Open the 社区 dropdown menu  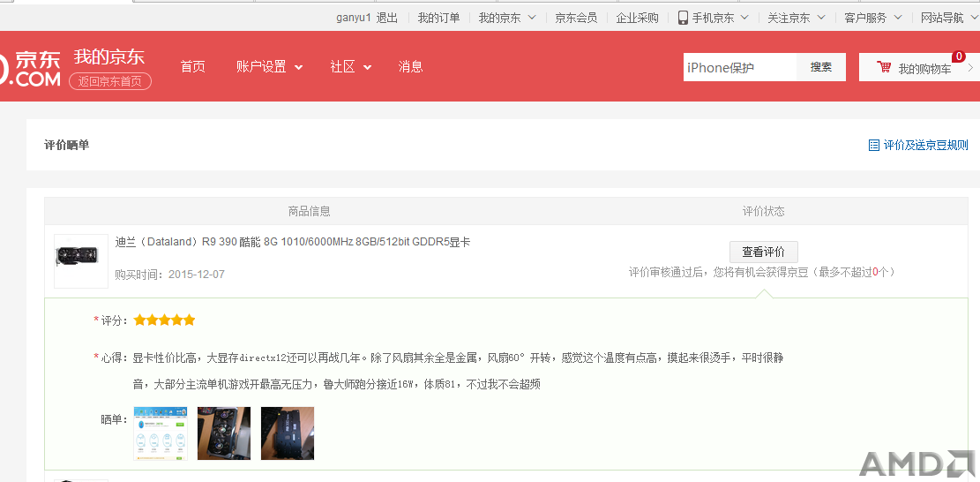(350, 66)
